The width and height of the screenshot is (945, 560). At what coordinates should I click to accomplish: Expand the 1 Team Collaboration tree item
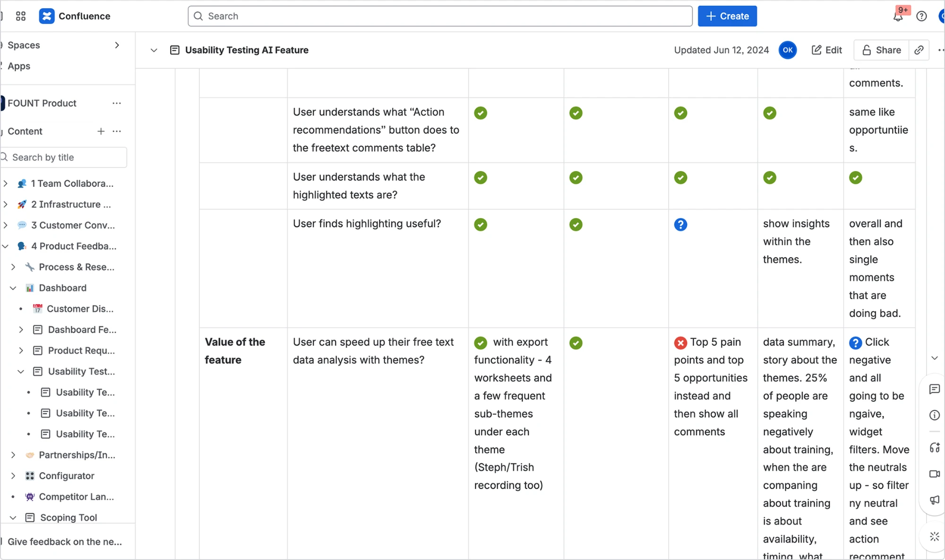tap(5, 183)
